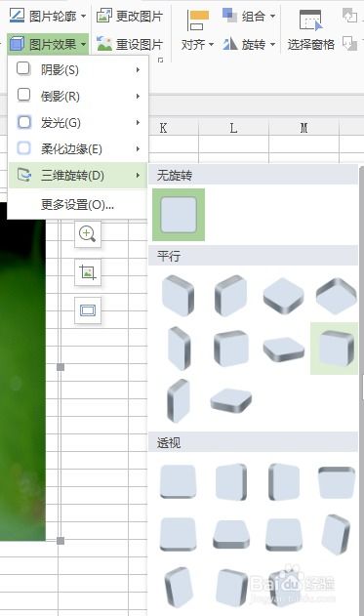Viewport: 364px width, 616px height.
Task: Click the 透视 section header
Action: pyautogui.click(x=254, y=443)
